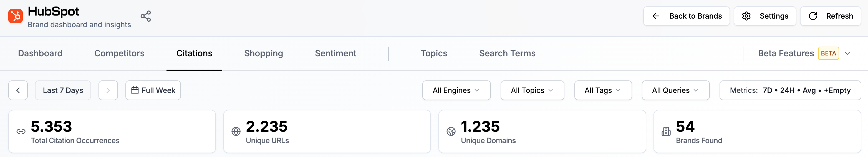Open the Competitors tab

tap(119, 53)
